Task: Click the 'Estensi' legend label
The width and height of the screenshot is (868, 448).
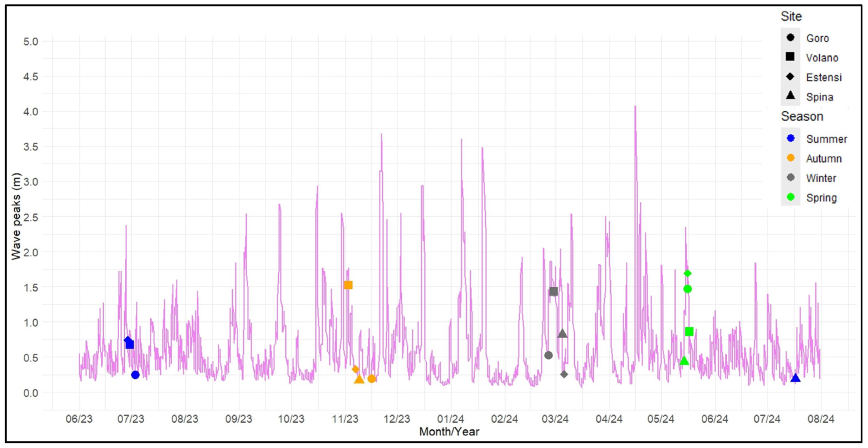Action: 824,77
